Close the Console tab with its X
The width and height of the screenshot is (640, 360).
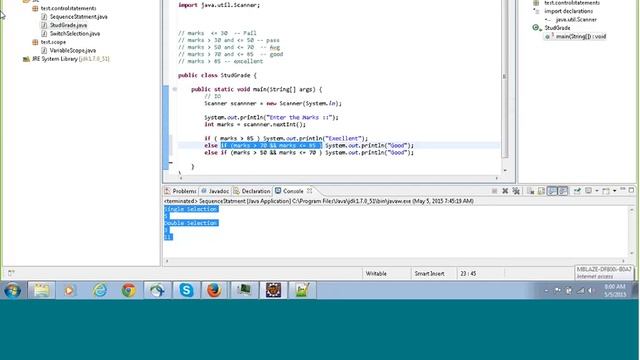click(309, 191)
